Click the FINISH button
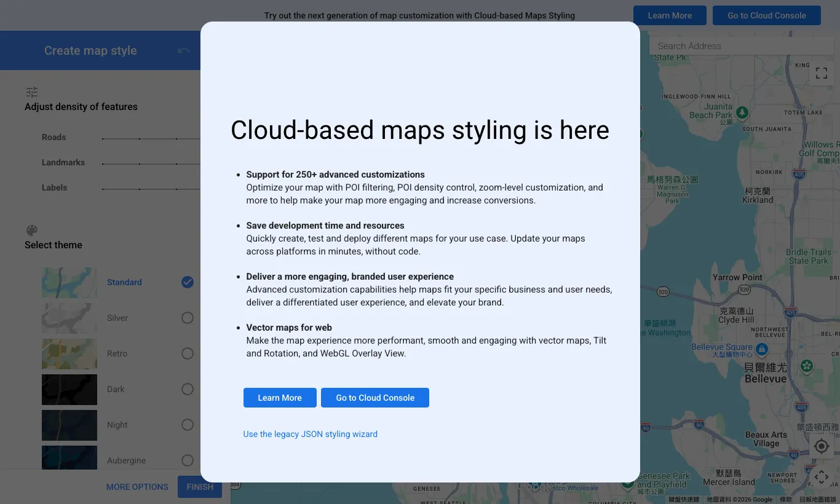This screenshot has width=840, height=504. [200, 487]
